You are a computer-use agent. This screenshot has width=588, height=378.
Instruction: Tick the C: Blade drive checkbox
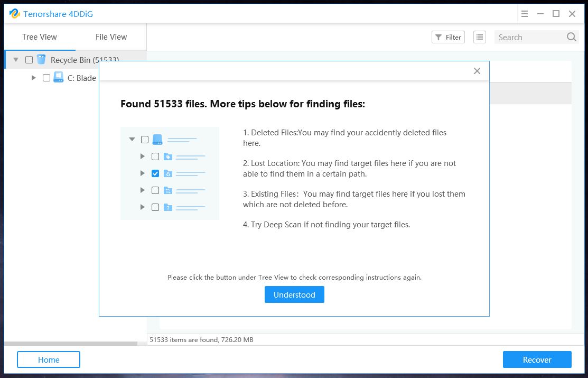coord(46,78)
